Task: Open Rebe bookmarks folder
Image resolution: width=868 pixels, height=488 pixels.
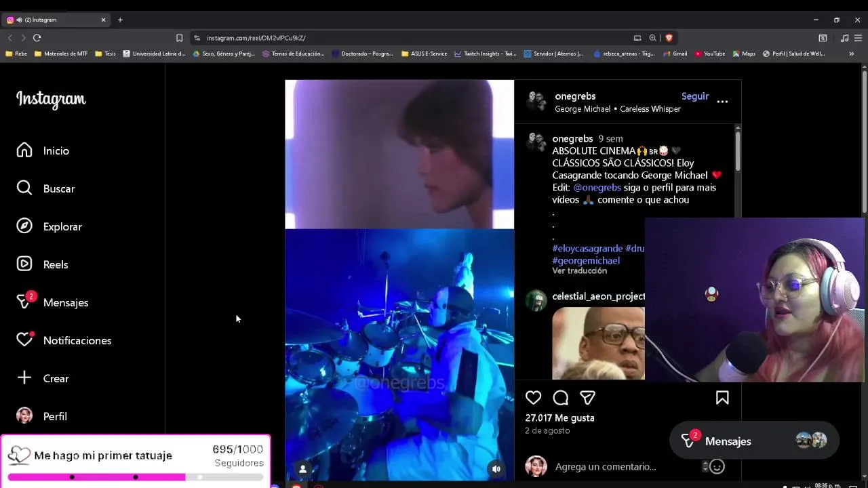Action: coord(16,54)
